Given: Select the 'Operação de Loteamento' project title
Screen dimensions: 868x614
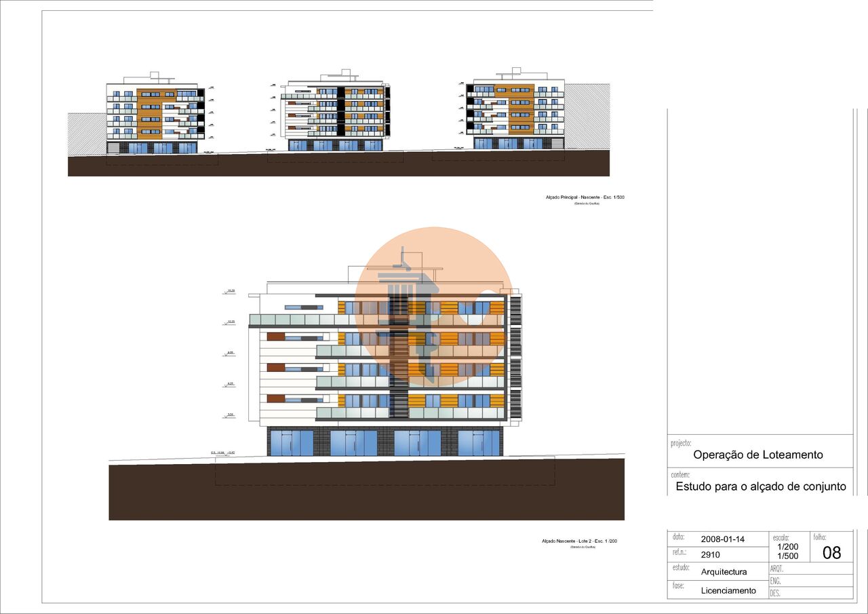Looking at the screenshot, I should tap(757, 455).
